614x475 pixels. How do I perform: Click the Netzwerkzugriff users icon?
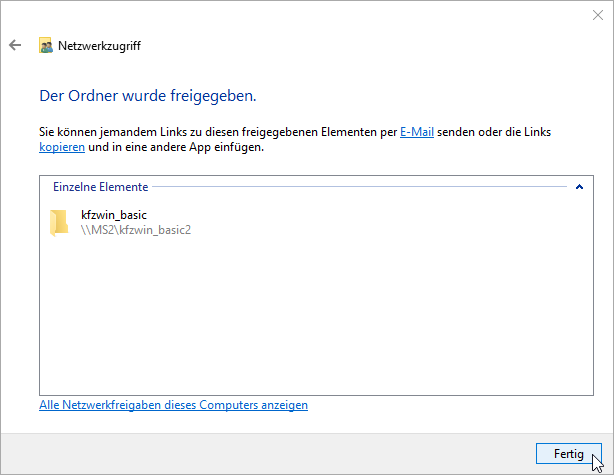click(x=46, y=45)
